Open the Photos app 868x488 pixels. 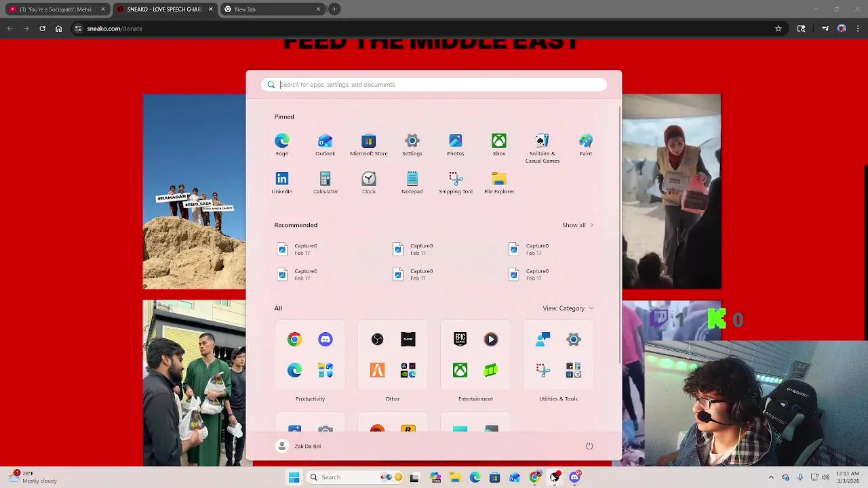coord(455,145)
